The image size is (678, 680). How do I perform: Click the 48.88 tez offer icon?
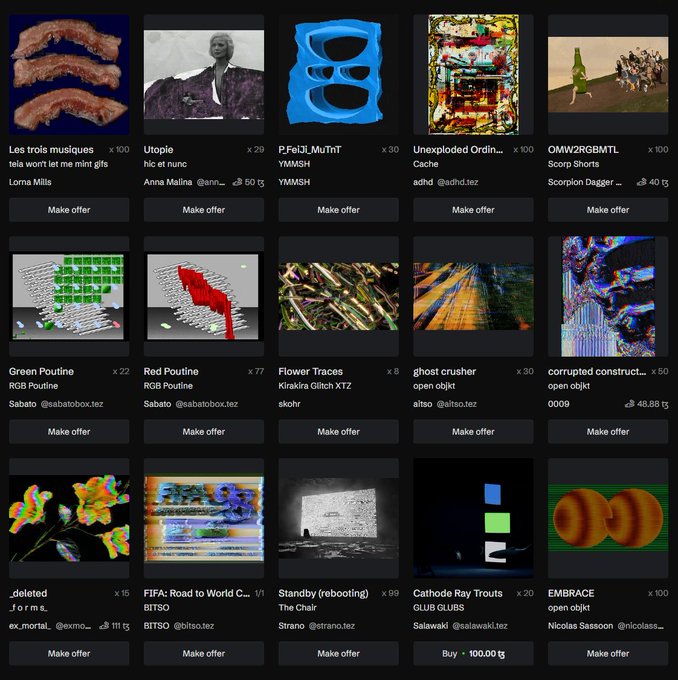[629, 404]
